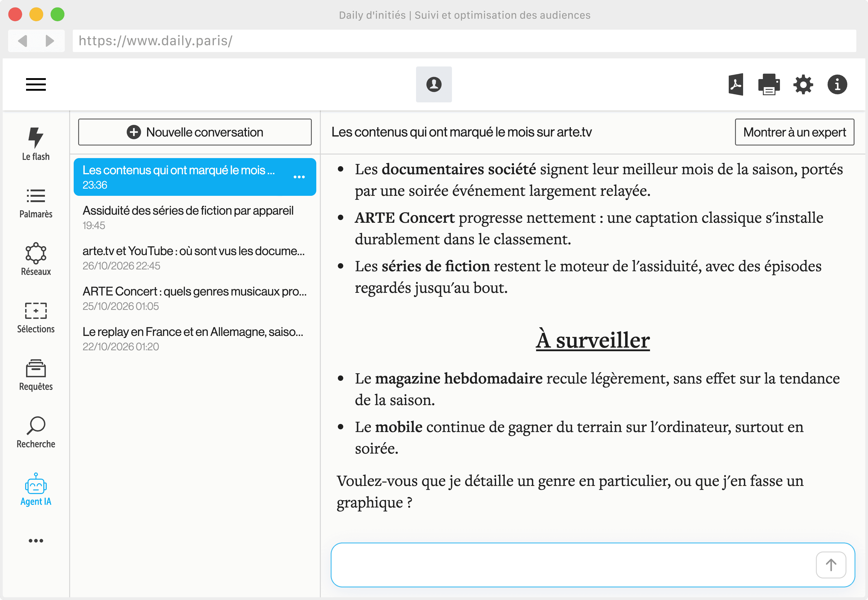The image size is (868, 600).
Task: Send message with the arrow button
Action: pyautogui.click(x=831, y=565)
